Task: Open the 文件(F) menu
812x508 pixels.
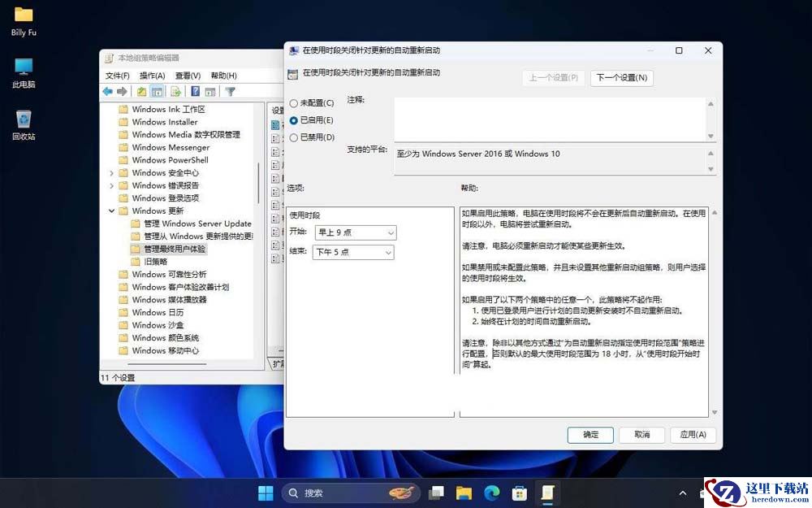Action: point(118,76)
